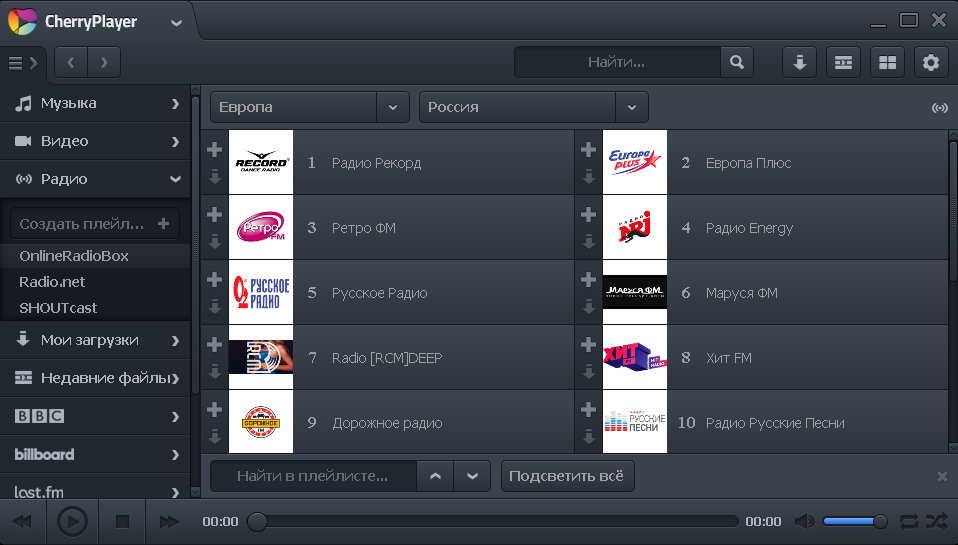Select the Radio [RCM]DEEP station
This screenshot has width=958, height=545.
387,358
